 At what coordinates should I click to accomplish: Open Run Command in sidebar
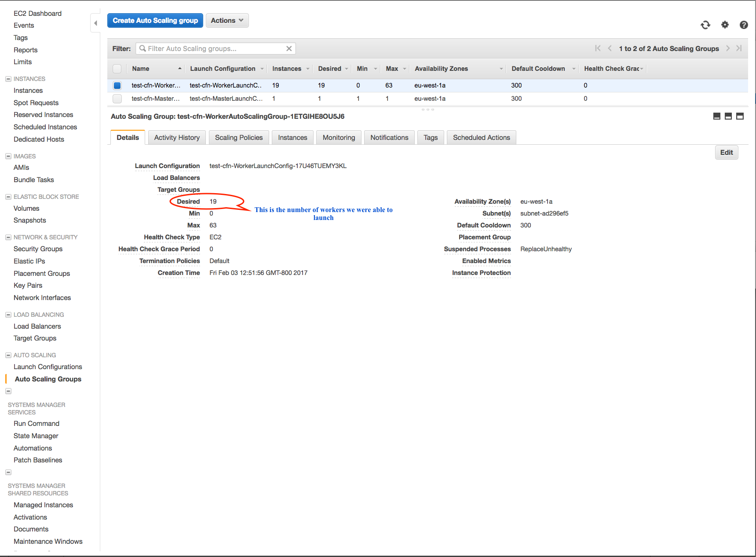37,423
